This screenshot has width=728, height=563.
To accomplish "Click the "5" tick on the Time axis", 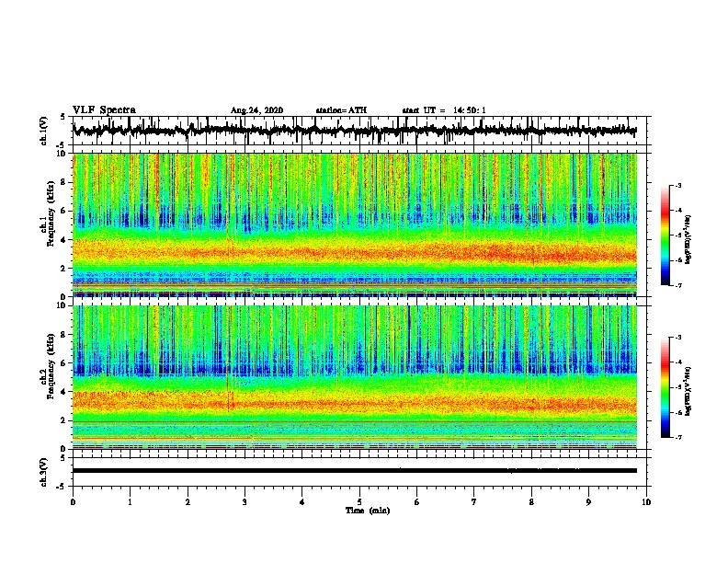I will coord(359,502).
